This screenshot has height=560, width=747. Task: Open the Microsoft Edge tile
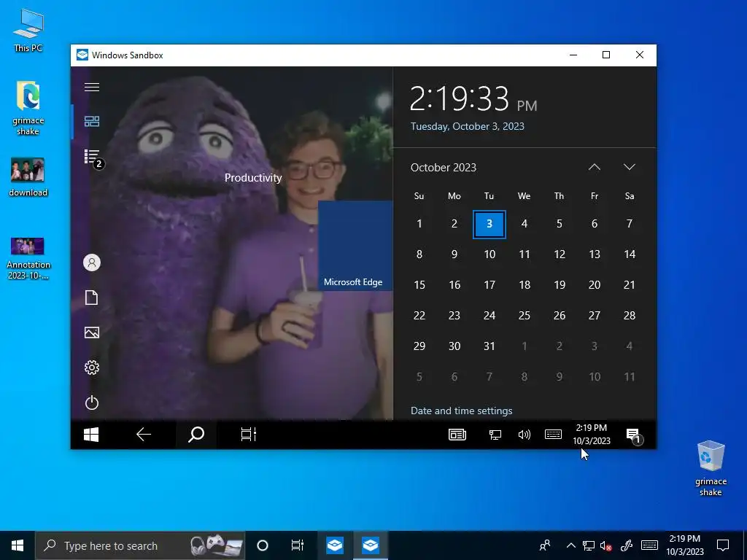tap(355, 245)
